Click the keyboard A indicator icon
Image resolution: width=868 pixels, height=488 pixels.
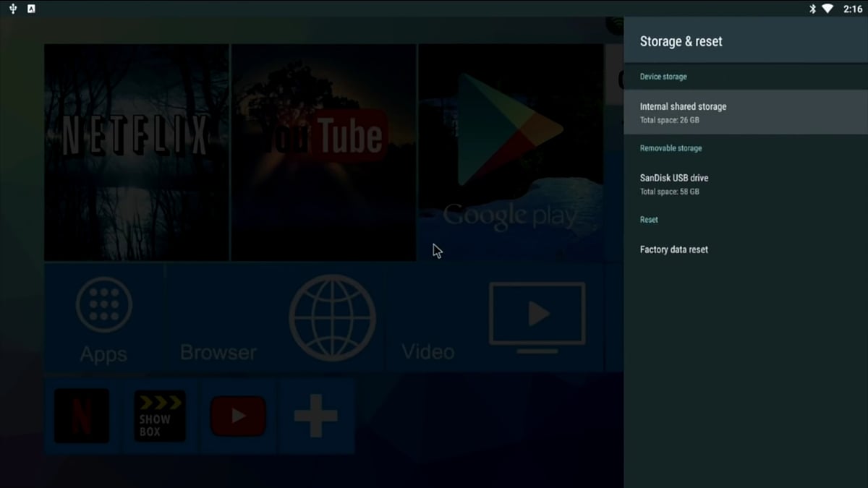point(31,9)
